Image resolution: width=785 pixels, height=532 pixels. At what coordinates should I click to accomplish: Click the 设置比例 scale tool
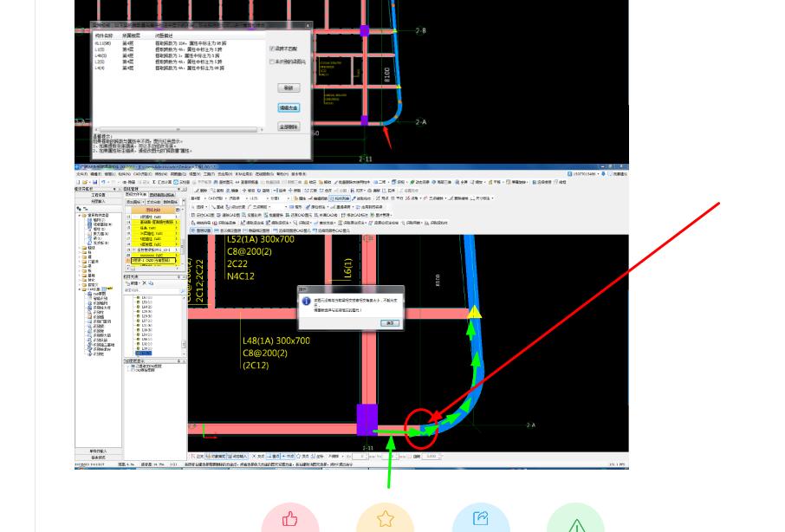[x=252, y=215]
